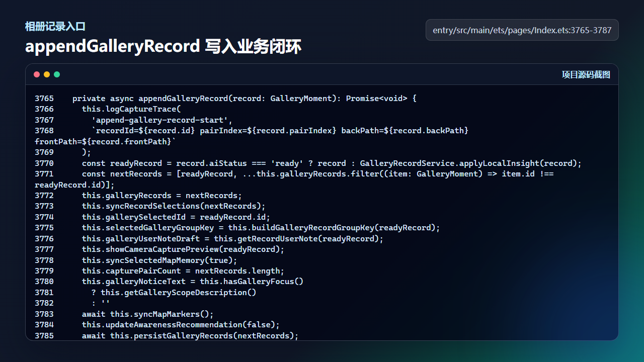644x362 pixels.
Task: Click the selectedGalleryGroupKey assignment line
Action: click(x=261, y=228)
